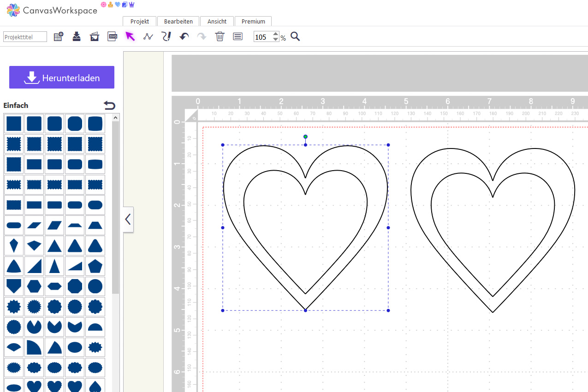This screenshot has height=392, width=588.
Task: Delete selection with trash can icon
Action: click(x=220, y=36)
